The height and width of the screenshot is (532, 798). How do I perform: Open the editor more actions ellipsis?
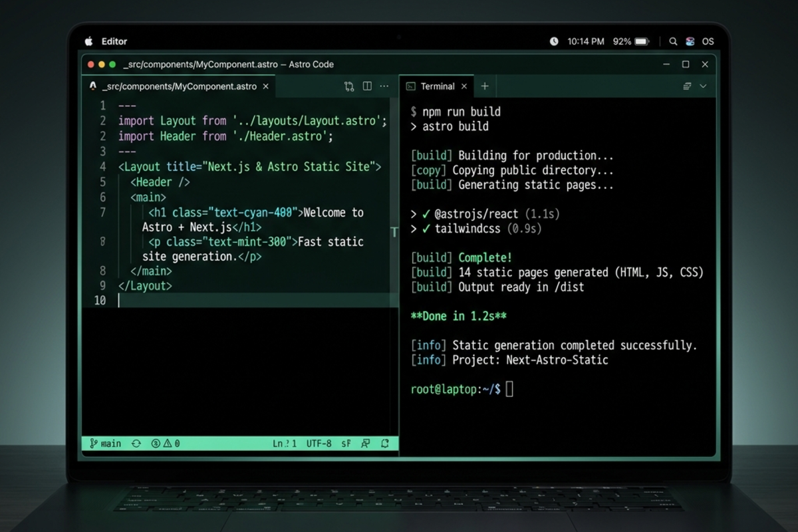click(x=384, y=86)
